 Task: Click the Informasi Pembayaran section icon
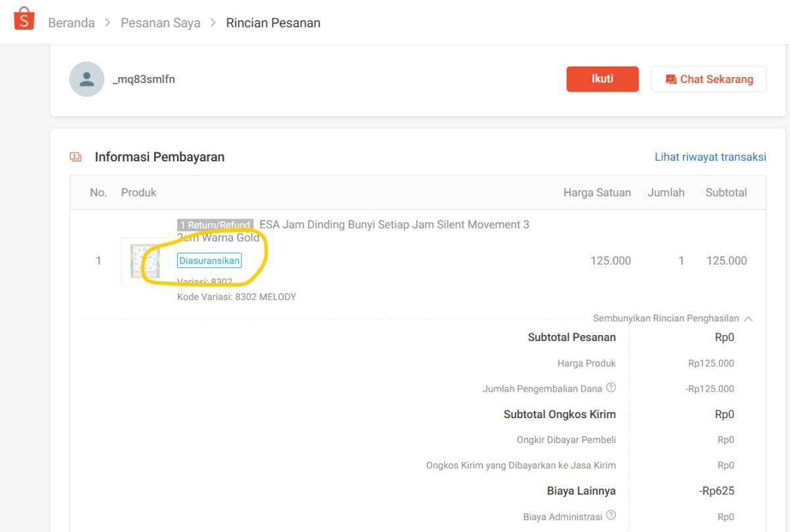coord(76,157)
